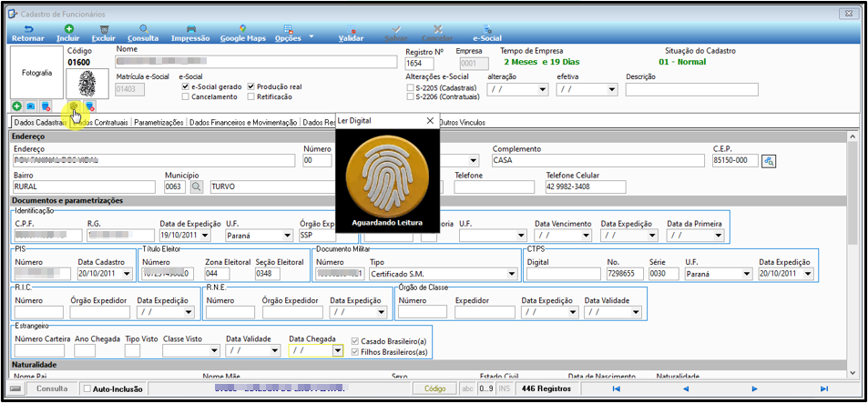Enable the S-2205 (Cadastrais) checkbox
868x403 pixels.
coord(410,87)
